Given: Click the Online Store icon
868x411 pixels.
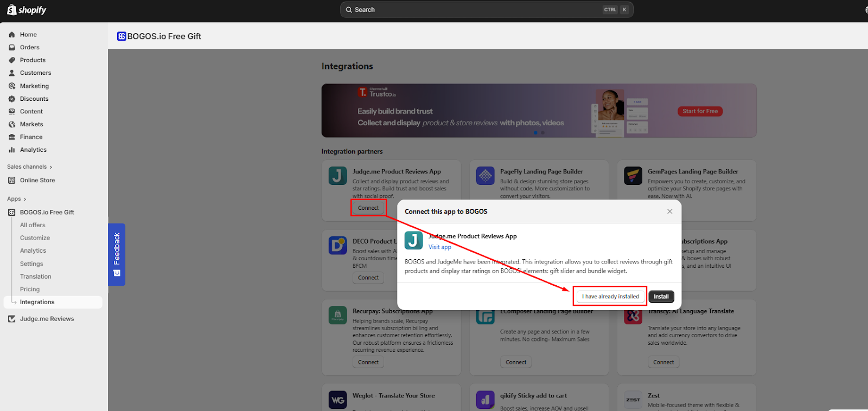Looking at the screenshot, I should [x=12, y=181].
